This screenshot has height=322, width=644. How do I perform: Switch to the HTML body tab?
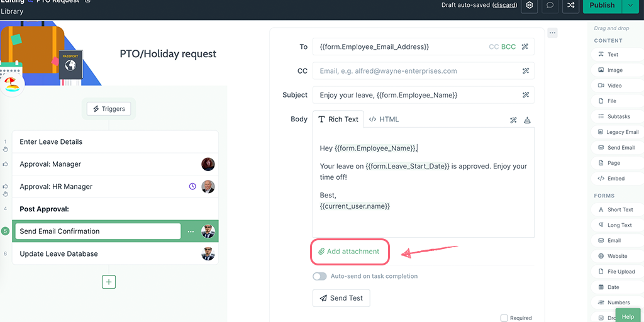pyautogui.click(x=384, y=119)
